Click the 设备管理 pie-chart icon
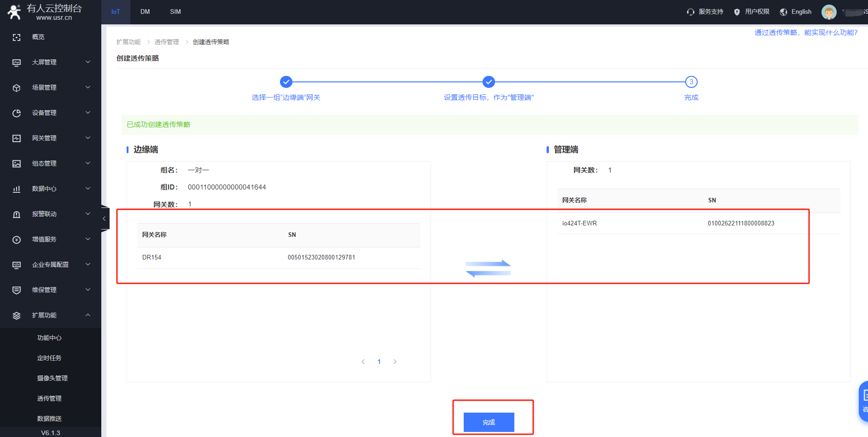The height and width of the screenshot is (437, 868). click(x=17, y=113)
